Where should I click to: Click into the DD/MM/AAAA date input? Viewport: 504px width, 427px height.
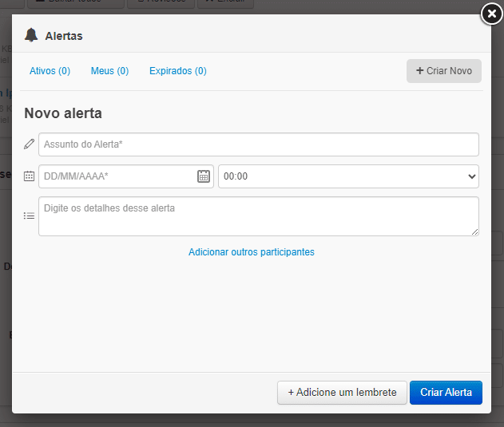116,176
